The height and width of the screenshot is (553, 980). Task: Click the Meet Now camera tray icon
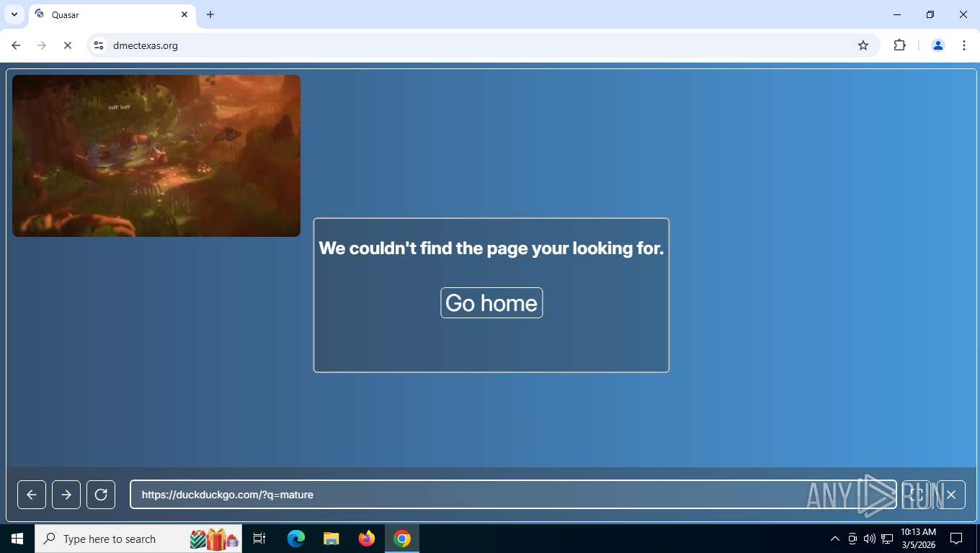point(852,539)
